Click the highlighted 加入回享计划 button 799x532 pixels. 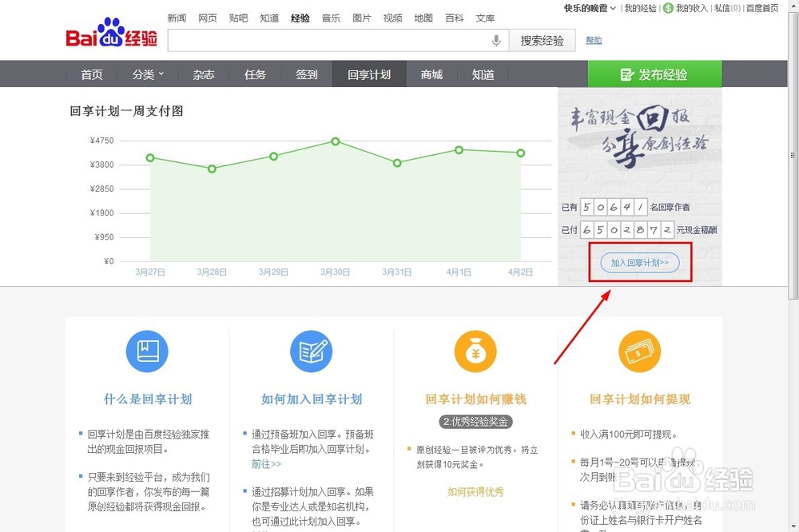(639, 262)
